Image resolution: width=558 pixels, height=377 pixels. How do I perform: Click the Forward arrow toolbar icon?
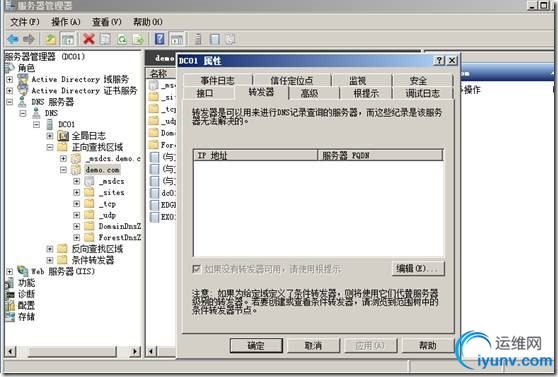tap(28, 39)
